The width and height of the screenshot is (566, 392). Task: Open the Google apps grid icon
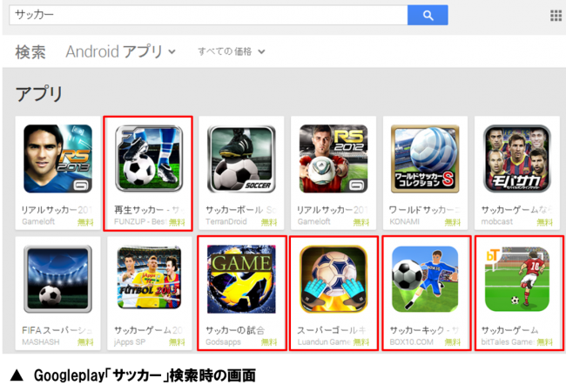[556, 16]
